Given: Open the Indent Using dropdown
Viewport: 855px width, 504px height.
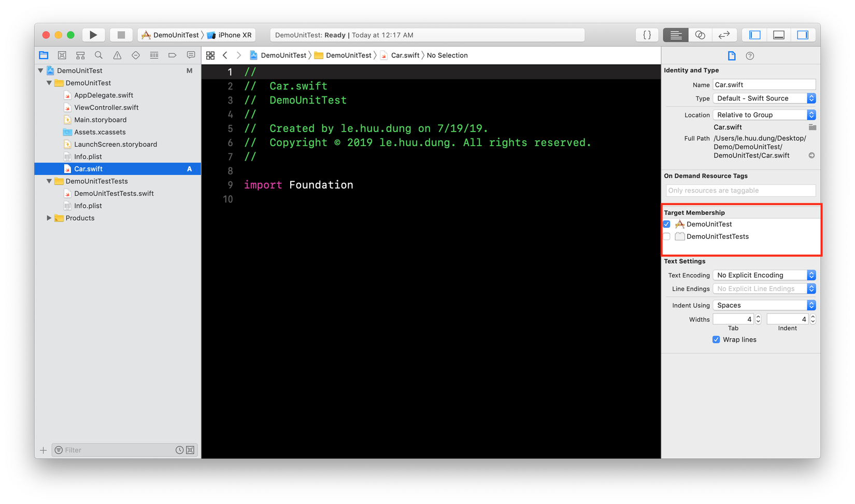Looking at the screenshot, I should click(764, 305).
